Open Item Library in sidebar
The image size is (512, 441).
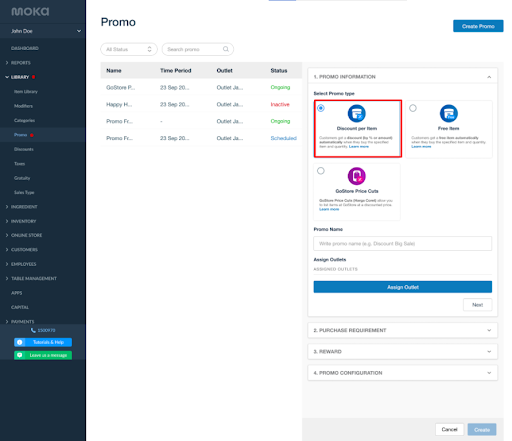click(x=26, y=92)
